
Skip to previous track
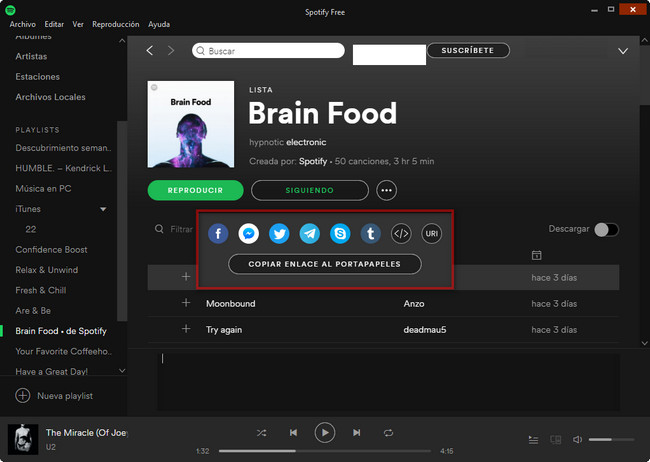[x=293, y=433]
